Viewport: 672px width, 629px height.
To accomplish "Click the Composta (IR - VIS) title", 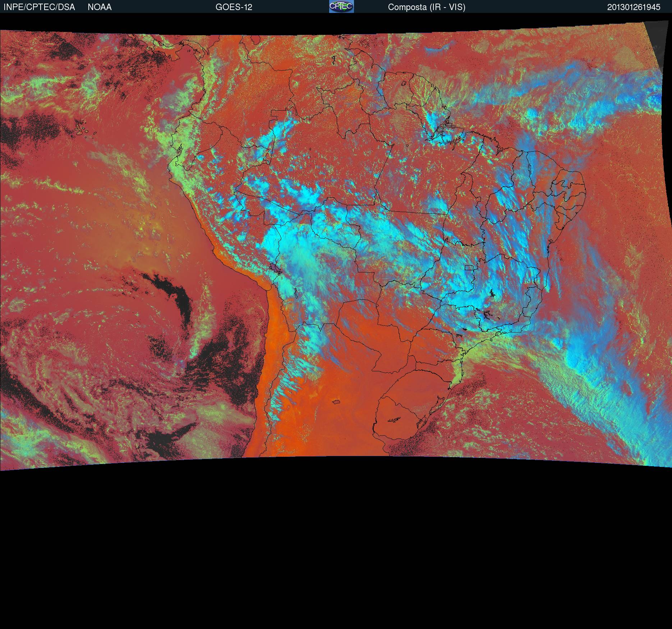I will 427,7.
